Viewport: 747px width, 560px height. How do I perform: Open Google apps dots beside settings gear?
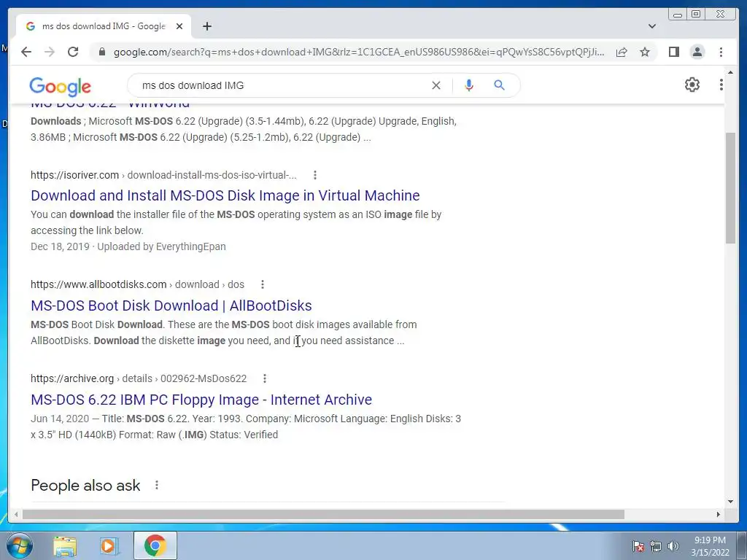tap(721, 85)
